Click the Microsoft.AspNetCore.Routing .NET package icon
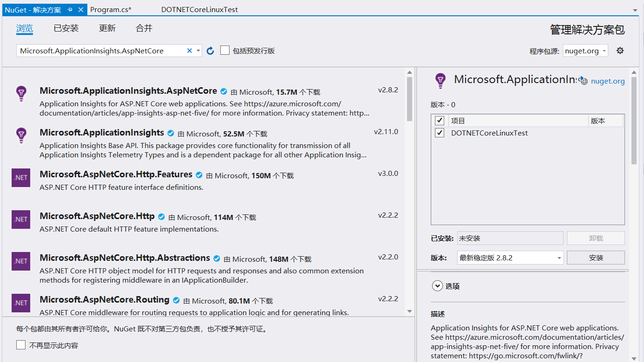 click(x=21, y=303)
